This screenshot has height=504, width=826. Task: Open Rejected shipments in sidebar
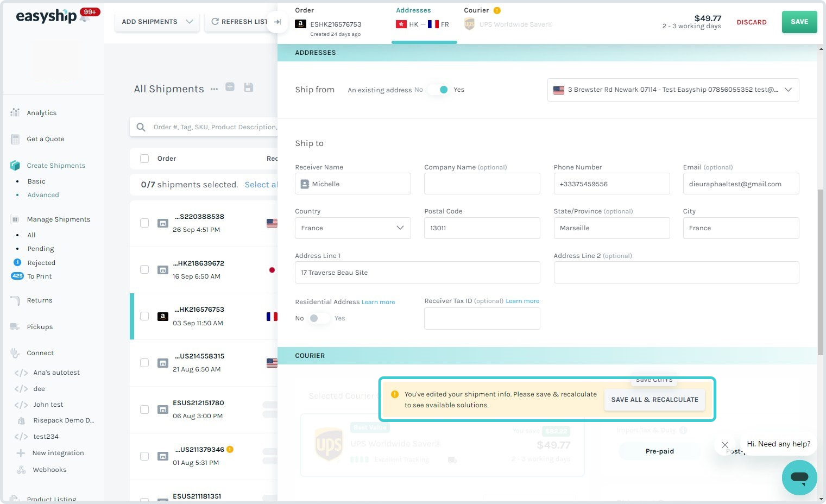pyautogui.click(x=41, y=263)
